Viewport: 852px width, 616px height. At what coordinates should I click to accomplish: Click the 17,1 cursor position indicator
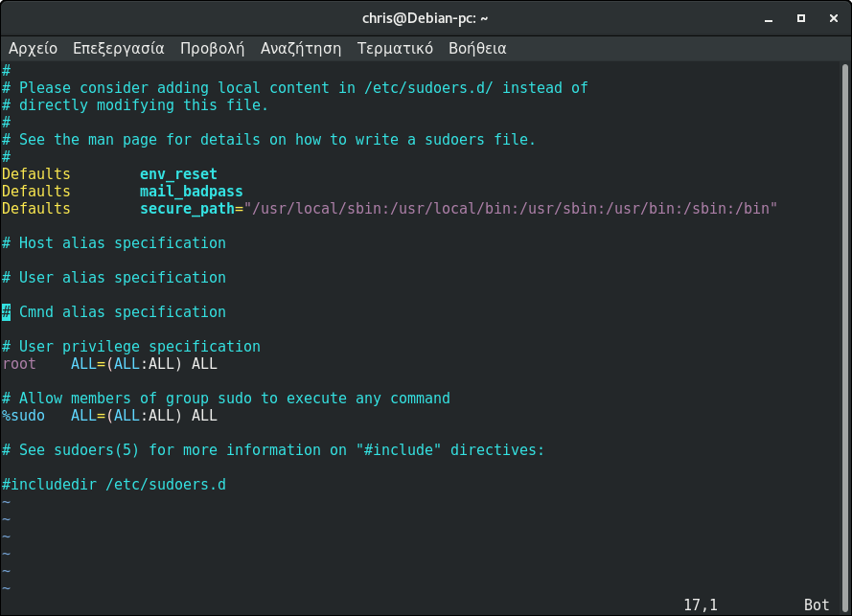[699, 604]
